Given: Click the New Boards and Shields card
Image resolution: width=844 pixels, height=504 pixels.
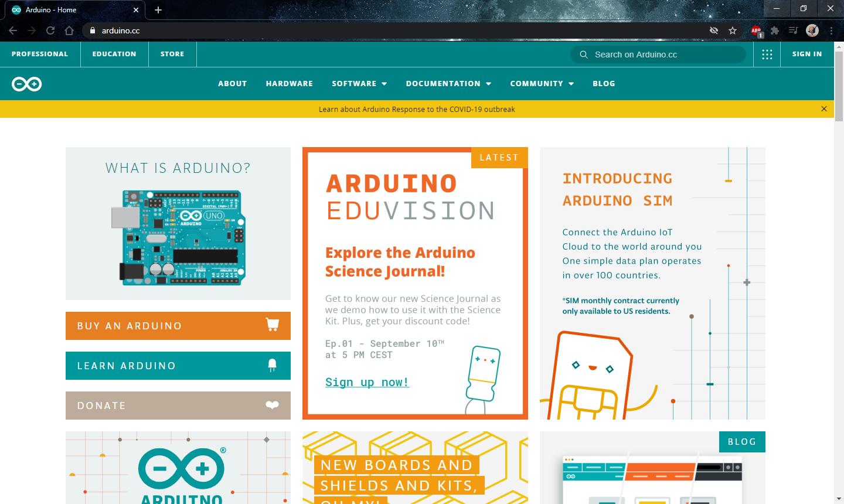Looking at the screenshot, I should 415,468.
